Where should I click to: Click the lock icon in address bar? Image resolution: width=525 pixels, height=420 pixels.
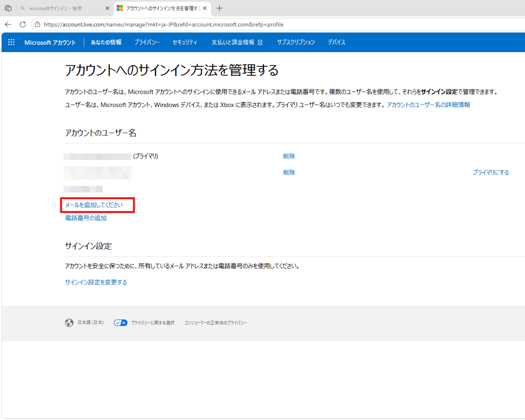pos(37,25)
